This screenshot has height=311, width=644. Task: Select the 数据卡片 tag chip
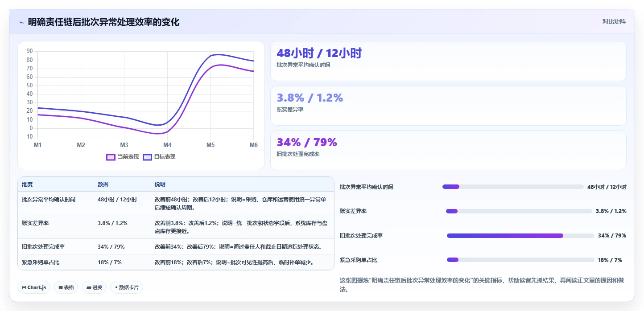point(127,287)
